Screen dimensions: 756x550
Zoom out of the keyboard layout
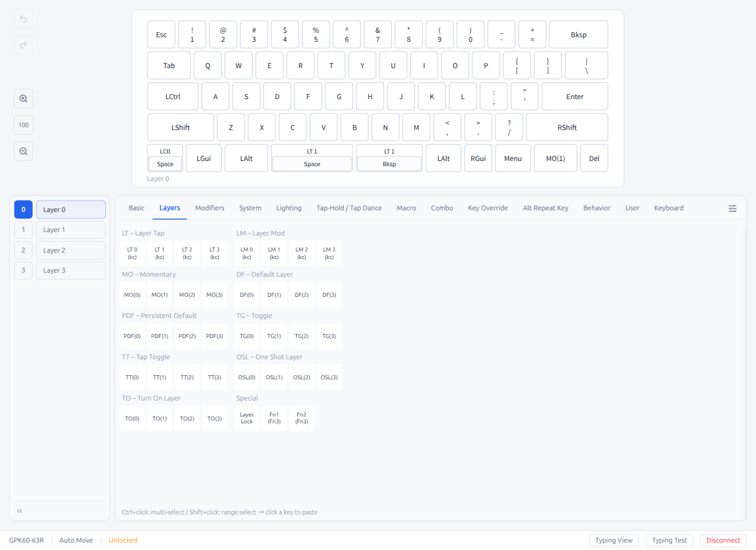[x=23, y=151]
